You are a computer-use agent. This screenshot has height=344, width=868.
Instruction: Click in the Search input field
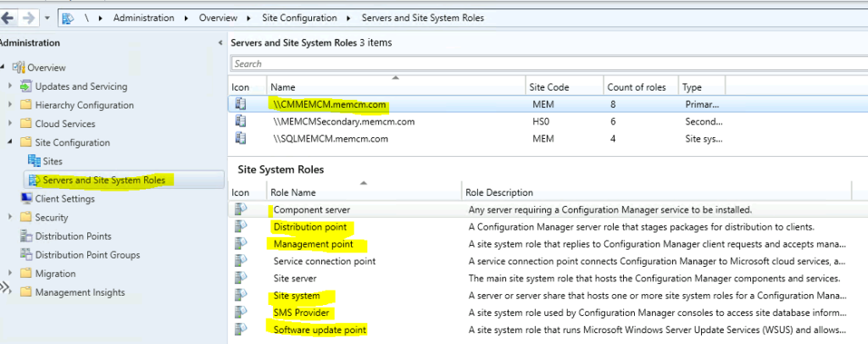coord(549,64)
